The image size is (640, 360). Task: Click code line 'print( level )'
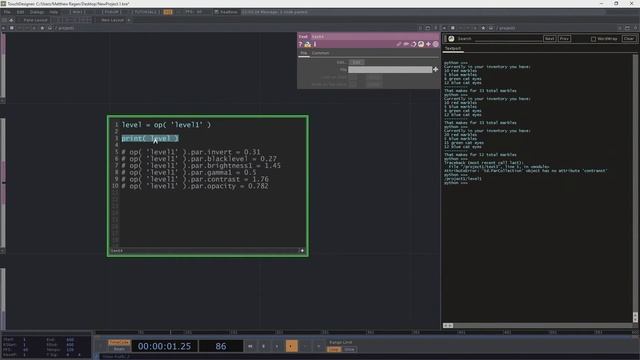pyautogui.click(x=150, y=138)
